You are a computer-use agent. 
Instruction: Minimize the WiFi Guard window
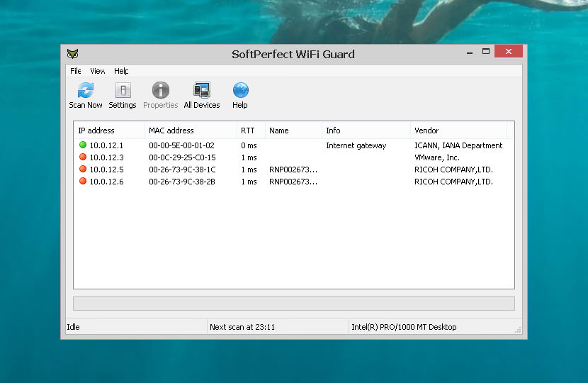pos(470,52)
